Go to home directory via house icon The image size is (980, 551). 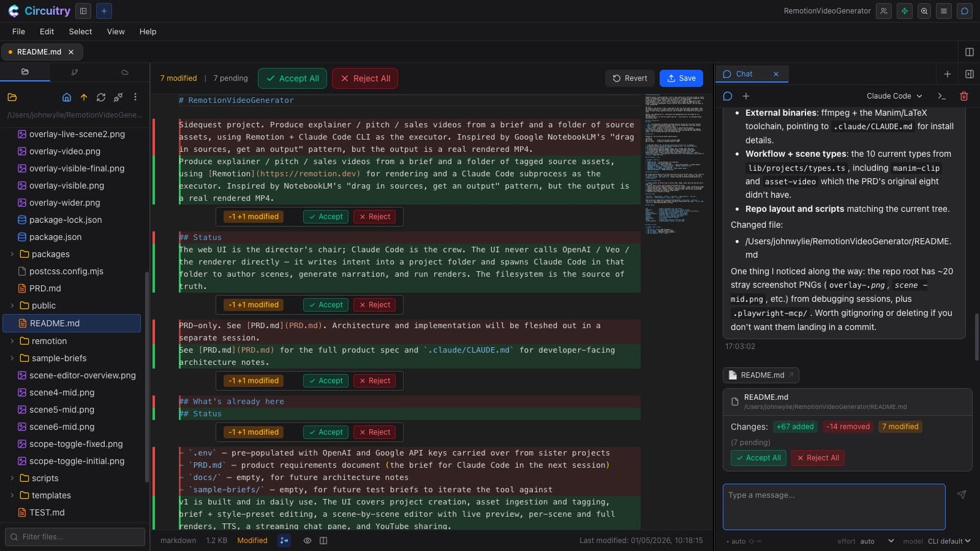(x=67, y=97)
